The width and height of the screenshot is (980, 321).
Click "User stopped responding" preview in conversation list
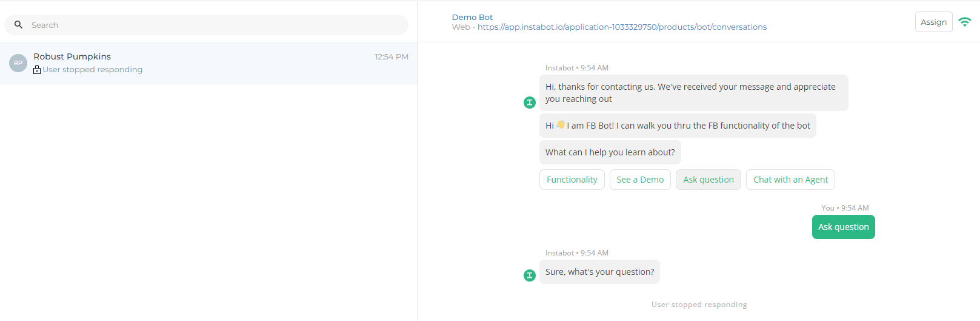click(93, 70)
